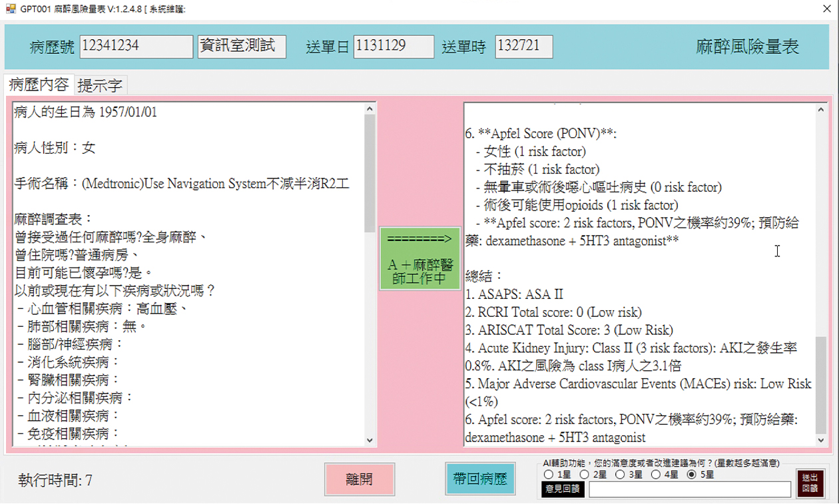Click the pink 離開 button
Image resolution: width=839 pixels, height=504 pixels.
360,479
